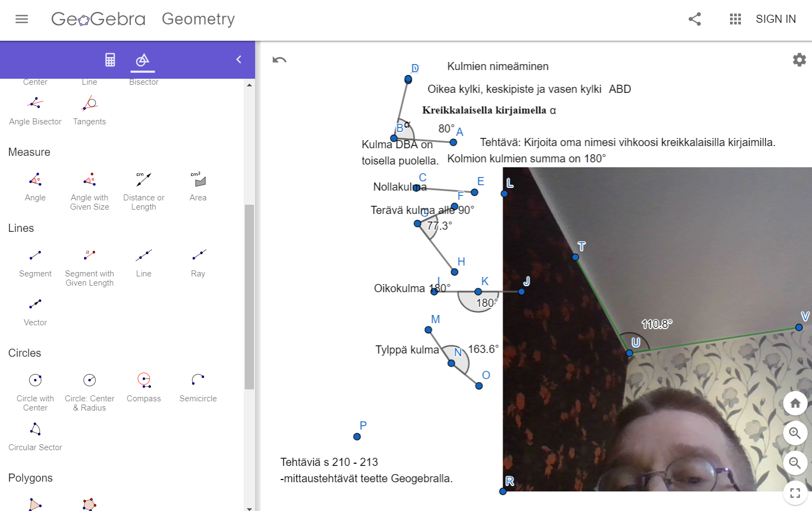Select point R at image corner
The image size is (812, 511).
tap(503, 491)
